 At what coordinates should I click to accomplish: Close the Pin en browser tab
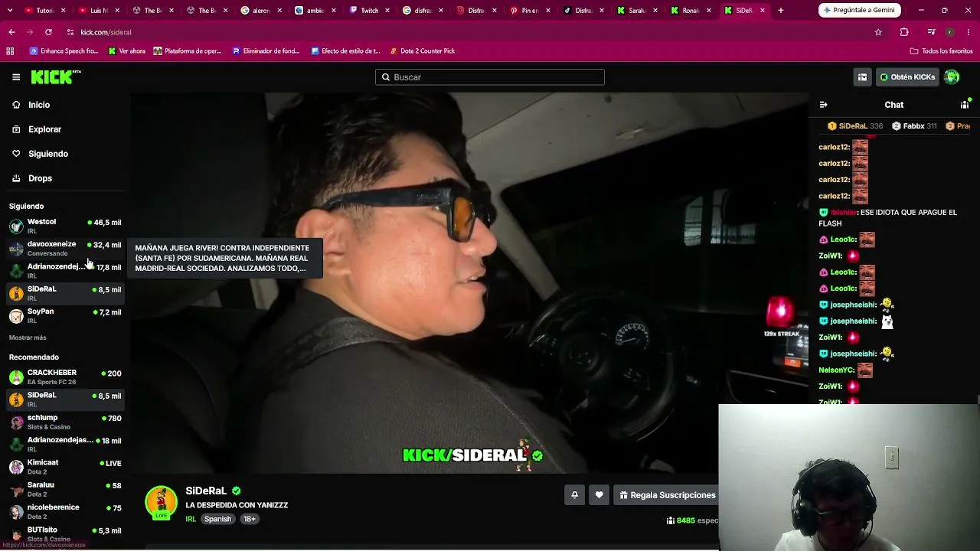point(547,11)
